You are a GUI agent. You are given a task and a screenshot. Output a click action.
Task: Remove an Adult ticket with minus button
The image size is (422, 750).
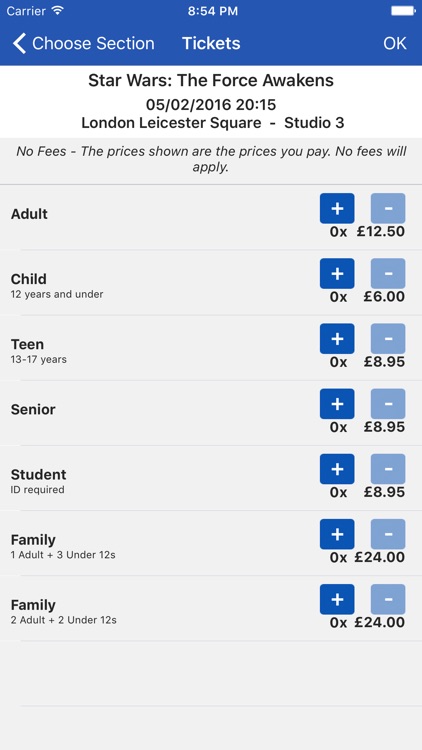388,208
